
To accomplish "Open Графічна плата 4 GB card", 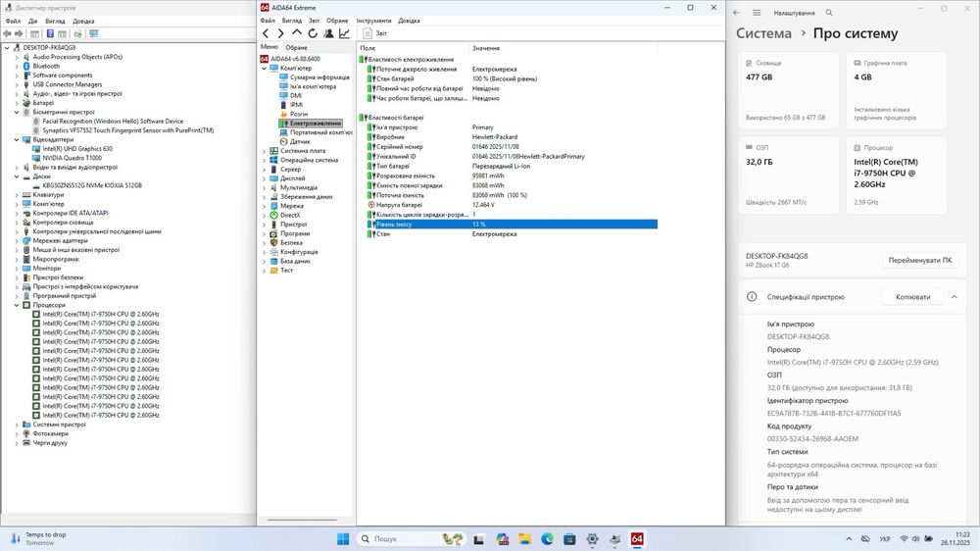I will tap(897, 90).
